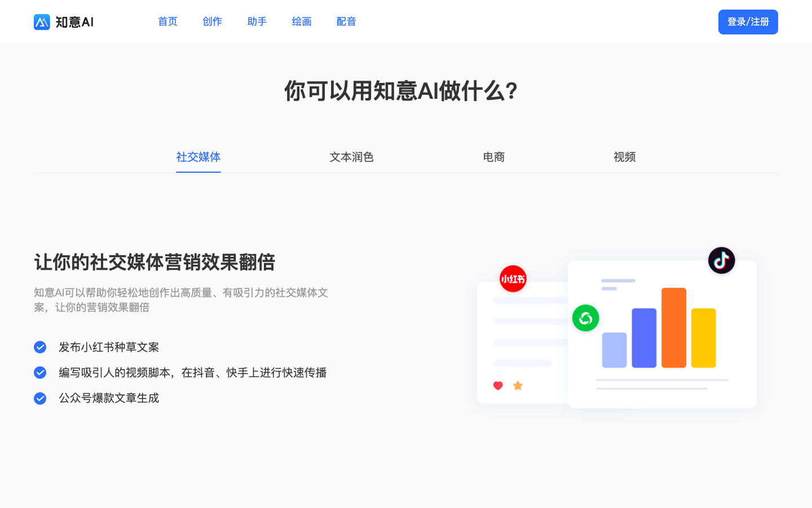812x508 pixels.
Task: Go to the 配音 navigation item
Action: (346, 21)
